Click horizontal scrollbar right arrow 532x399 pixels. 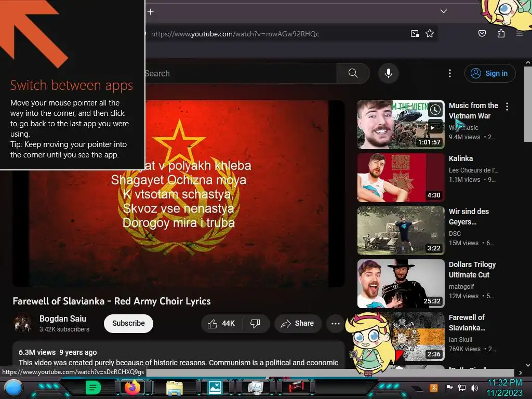point(521,373)
